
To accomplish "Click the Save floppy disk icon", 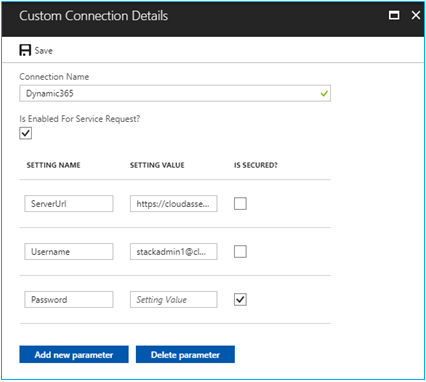I will tap(25, 50).
